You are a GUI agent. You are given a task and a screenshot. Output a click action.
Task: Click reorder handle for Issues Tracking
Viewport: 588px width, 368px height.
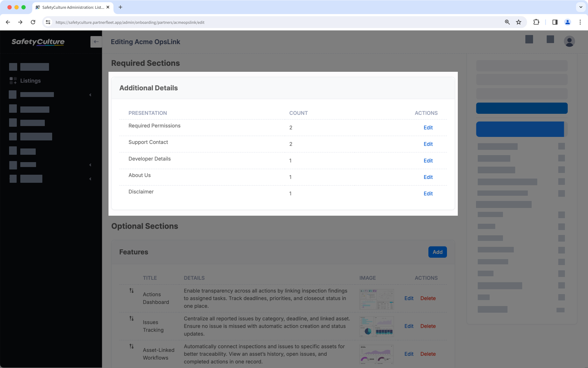coord(132,318)
